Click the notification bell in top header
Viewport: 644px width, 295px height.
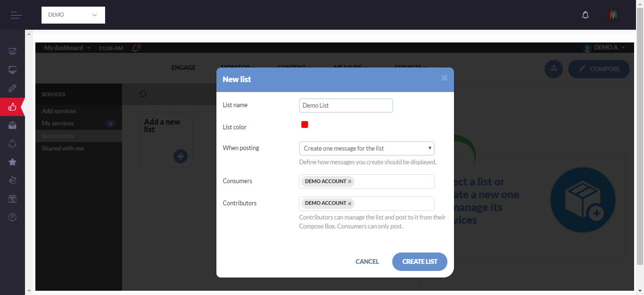[586, 15]
